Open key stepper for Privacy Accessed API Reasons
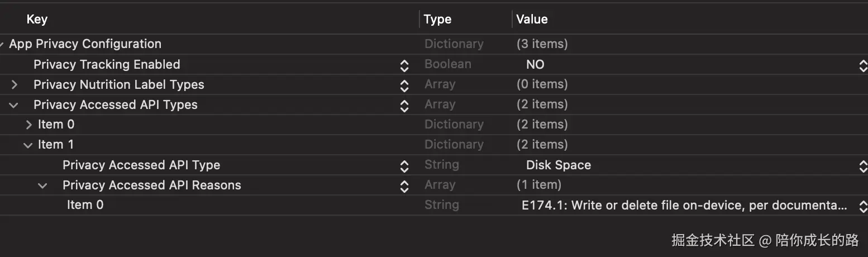This screenshot has width=868, height=257. point(404,186)
